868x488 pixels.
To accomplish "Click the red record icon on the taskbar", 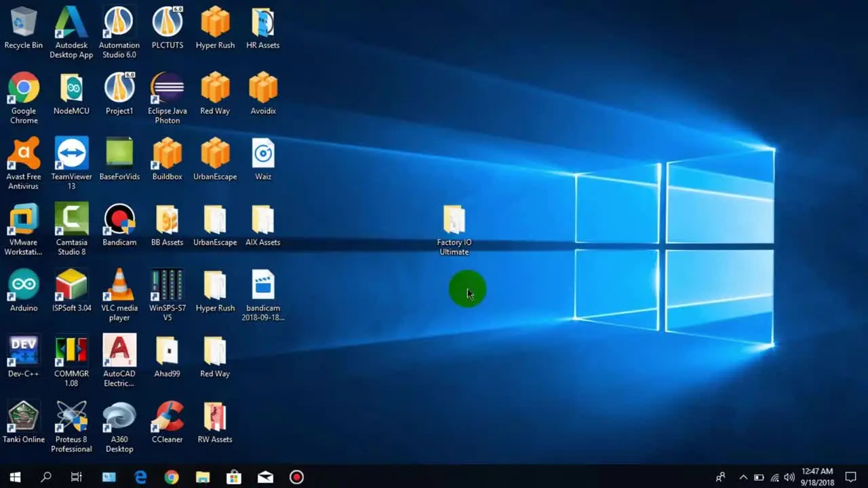I will [296, 477].
